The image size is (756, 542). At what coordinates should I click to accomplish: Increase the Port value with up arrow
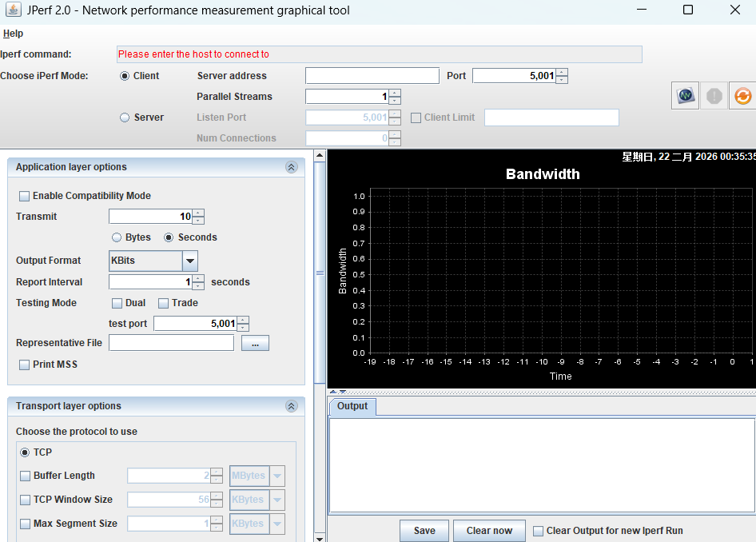coord(562,72)
